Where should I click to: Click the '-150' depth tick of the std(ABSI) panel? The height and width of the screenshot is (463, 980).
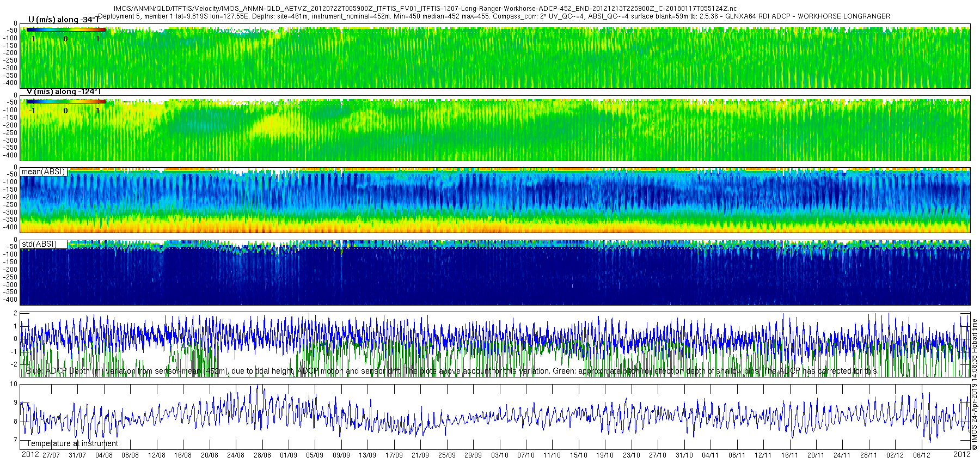click(x=10, y=262)
